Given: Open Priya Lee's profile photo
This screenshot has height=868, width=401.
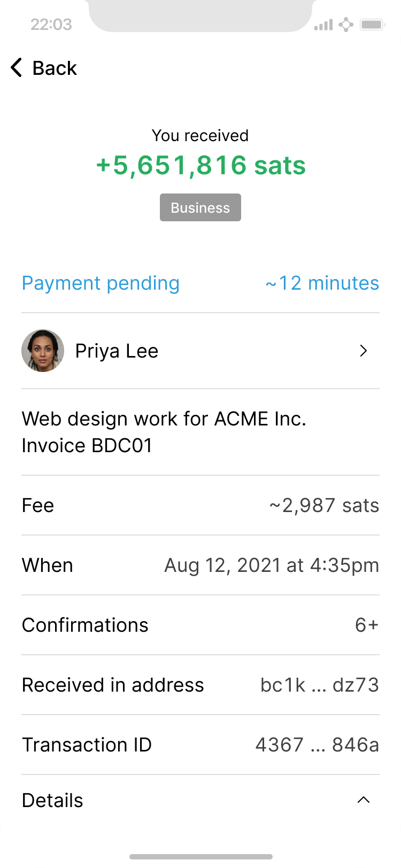Looking at the screenshot, I should pos(43,351).
